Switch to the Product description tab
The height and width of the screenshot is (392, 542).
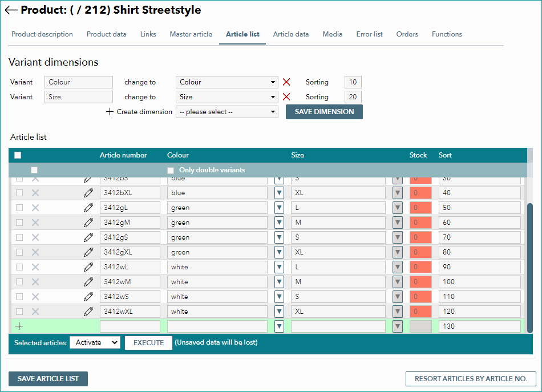(42, 34)
